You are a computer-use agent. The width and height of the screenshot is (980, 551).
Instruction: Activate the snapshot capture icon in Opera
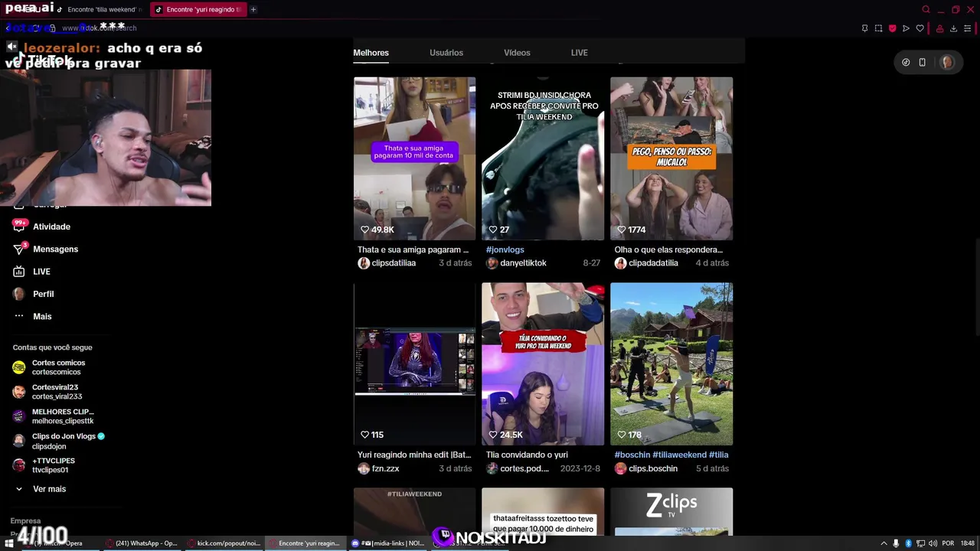pos(878,28)
